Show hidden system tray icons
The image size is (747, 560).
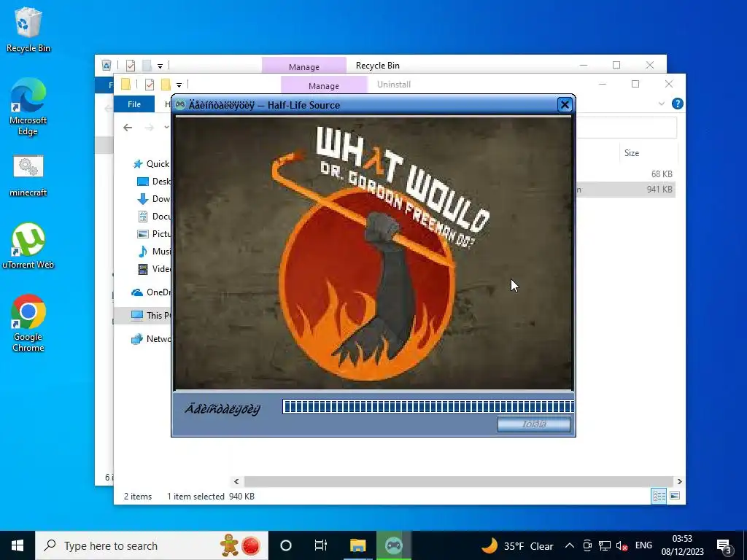click(569, 545)
